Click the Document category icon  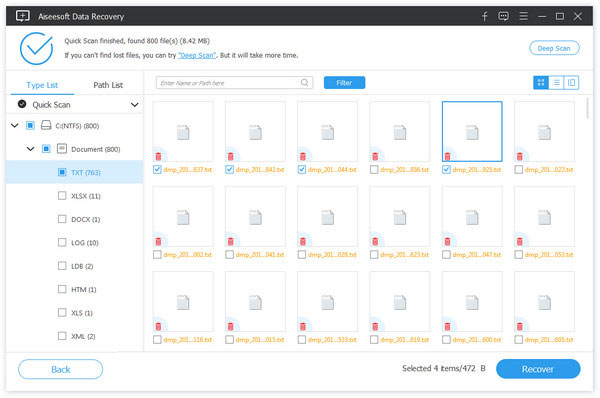62,149
